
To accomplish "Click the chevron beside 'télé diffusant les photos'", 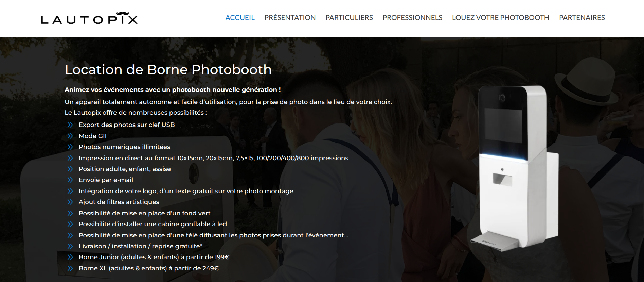I will click(70, 235).
